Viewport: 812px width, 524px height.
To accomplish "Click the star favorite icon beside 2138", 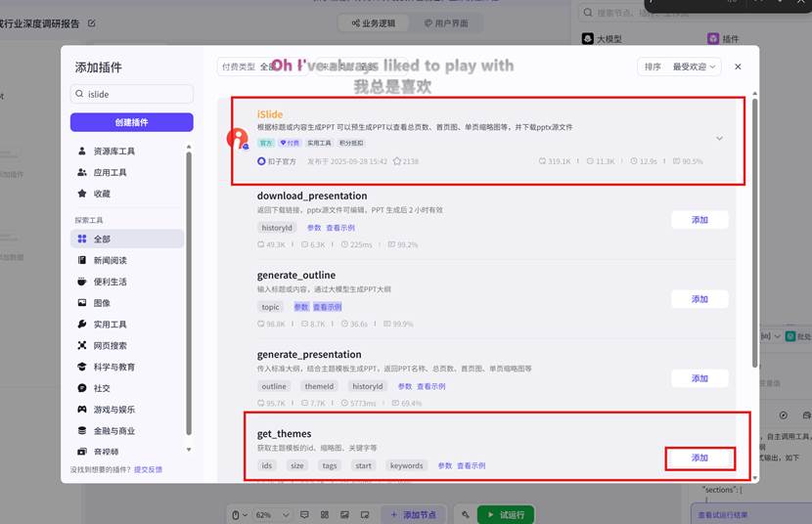I will click(396, 161).
